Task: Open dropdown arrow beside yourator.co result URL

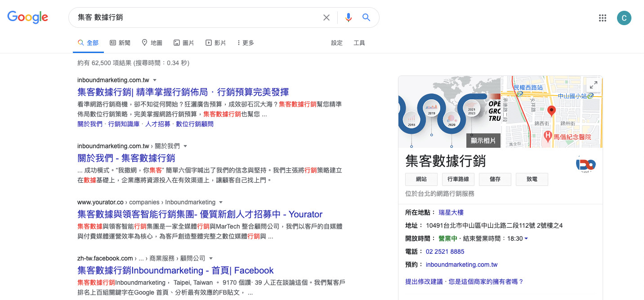Action: (x=221, y=203)
